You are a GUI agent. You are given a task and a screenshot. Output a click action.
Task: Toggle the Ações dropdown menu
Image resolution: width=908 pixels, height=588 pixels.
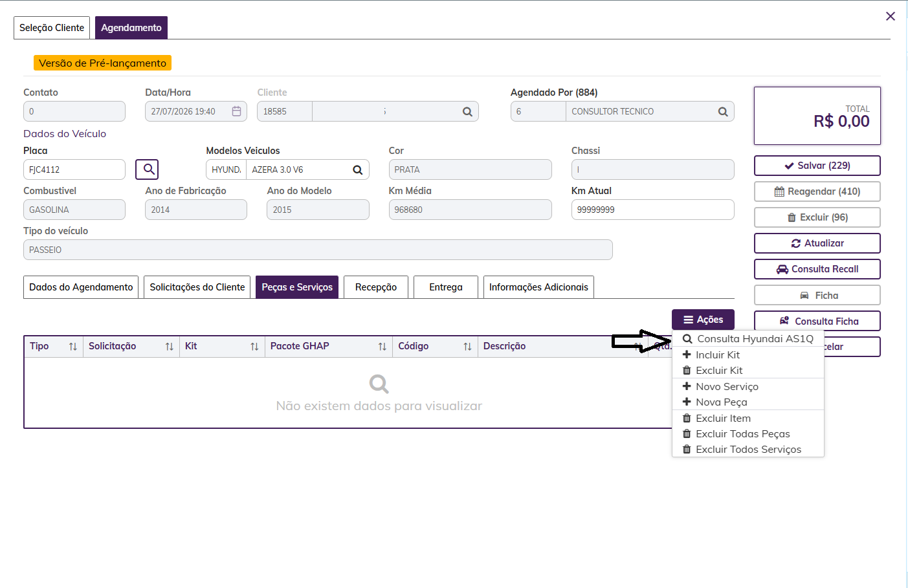coord(703,320)
